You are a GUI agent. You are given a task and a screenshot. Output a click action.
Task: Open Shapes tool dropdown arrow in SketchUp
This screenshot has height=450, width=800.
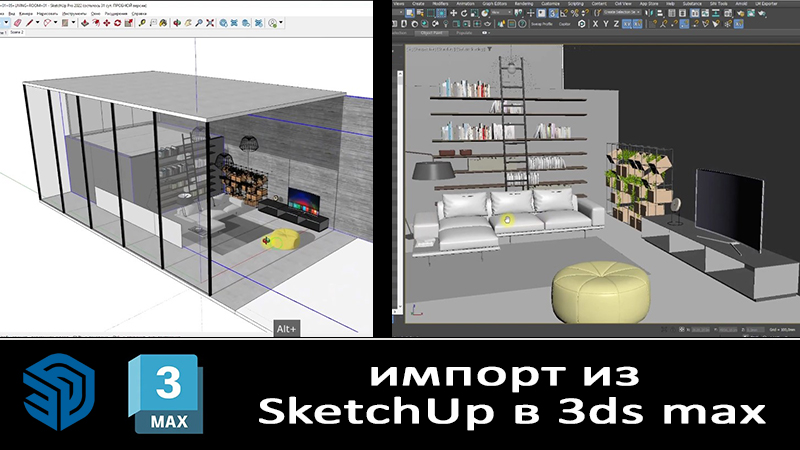(73, 23)
